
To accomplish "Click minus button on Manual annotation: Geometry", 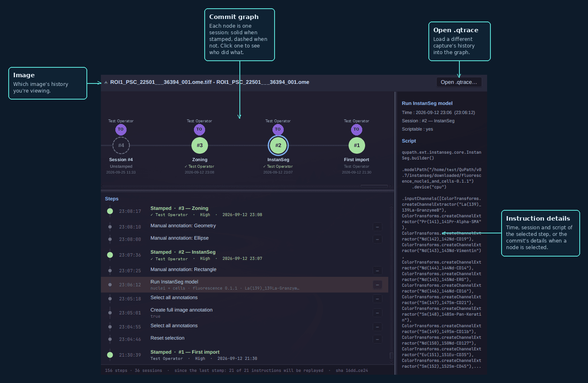I will pos(377,227).
